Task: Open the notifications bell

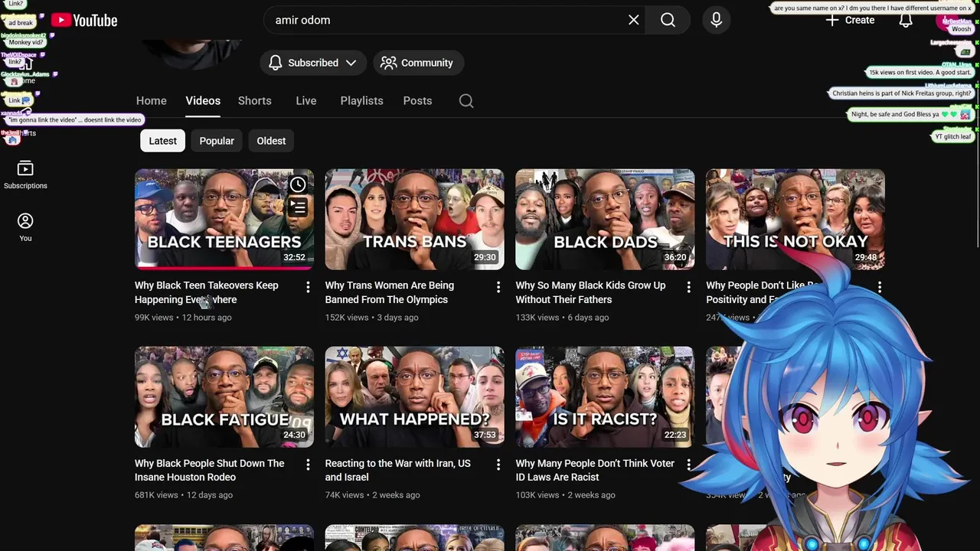Action: click(906, 20)
